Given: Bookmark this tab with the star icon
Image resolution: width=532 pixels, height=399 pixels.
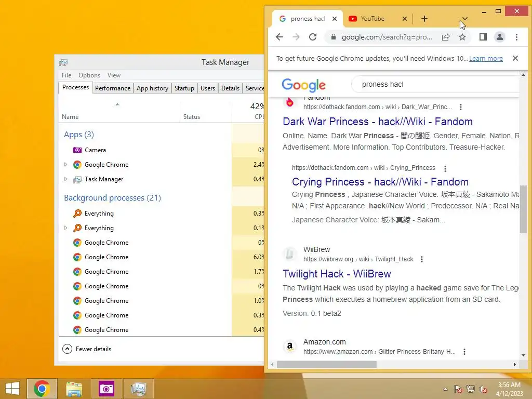Looking at the screenshot, I should 462,37.
